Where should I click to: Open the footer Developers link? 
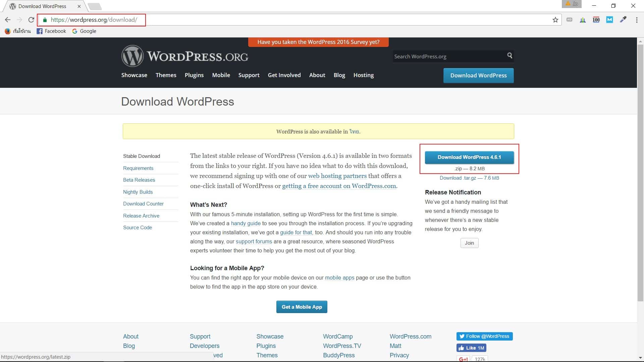(x=205, y=346)
